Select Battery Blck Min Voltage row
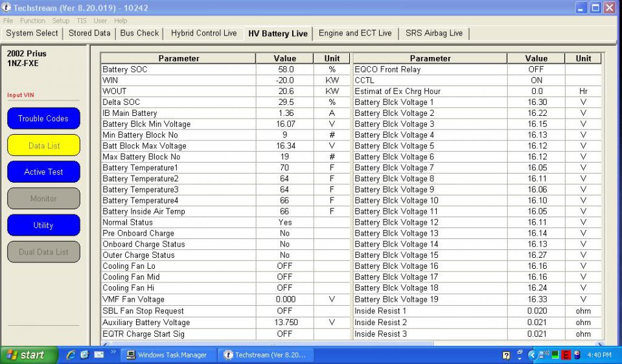This screenshot has height=364, width=622. tap(225, 124)
